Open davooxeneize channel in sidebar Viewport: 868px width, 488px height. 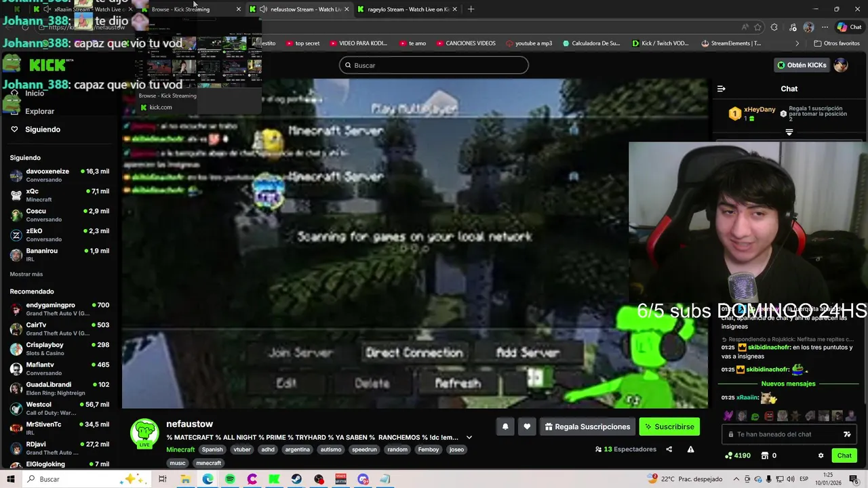[x=60, y=176]
